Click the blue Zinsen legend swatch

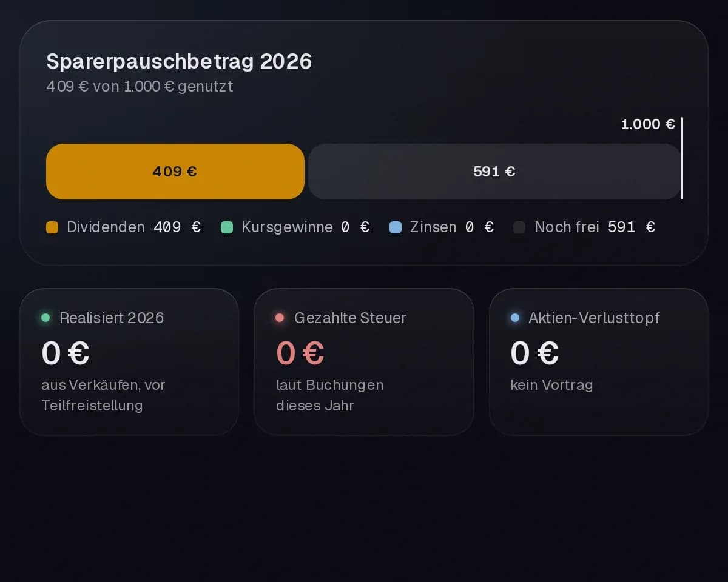[x=396, y=227]
